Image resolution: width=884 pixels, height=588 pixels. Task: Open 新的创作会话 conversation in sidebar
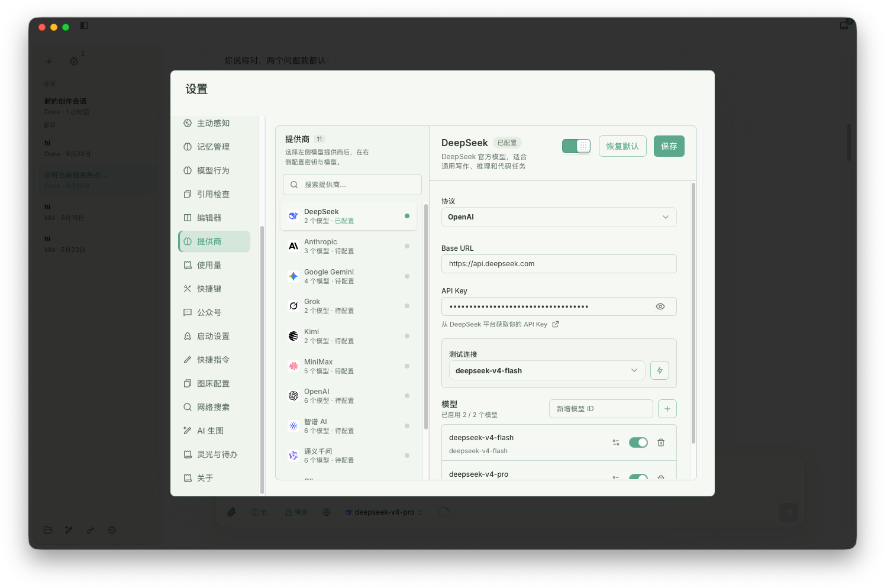click(x=98, y=106)
